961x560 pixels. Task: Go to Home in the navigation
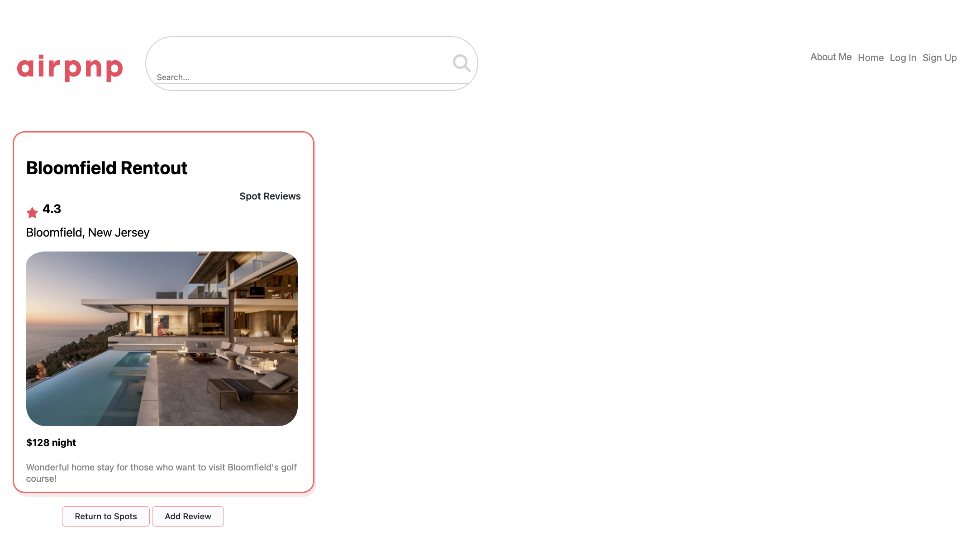[871, 58]
